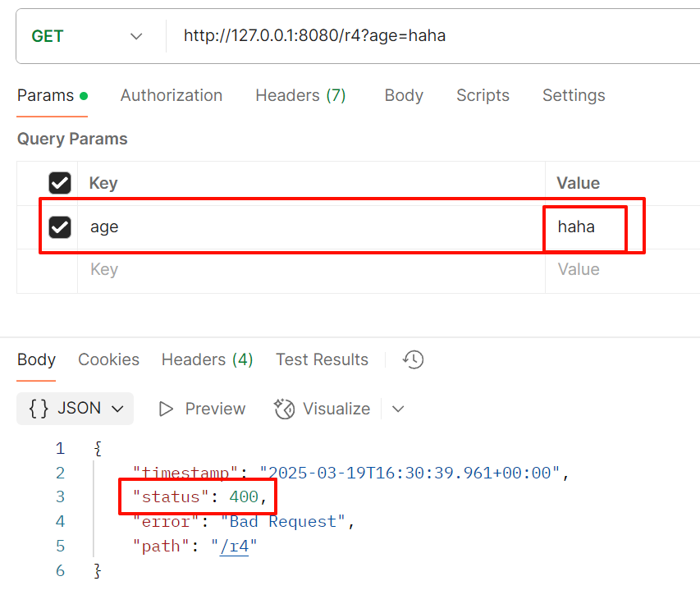Click the empty Key placeholder cell
The width and height of the screenshot is (700, 613).
coord(311,270)
